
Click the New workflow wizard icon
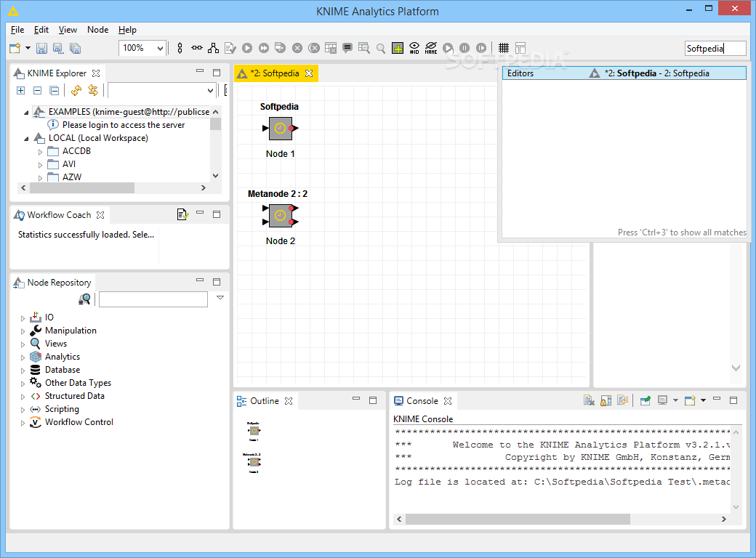15,48
